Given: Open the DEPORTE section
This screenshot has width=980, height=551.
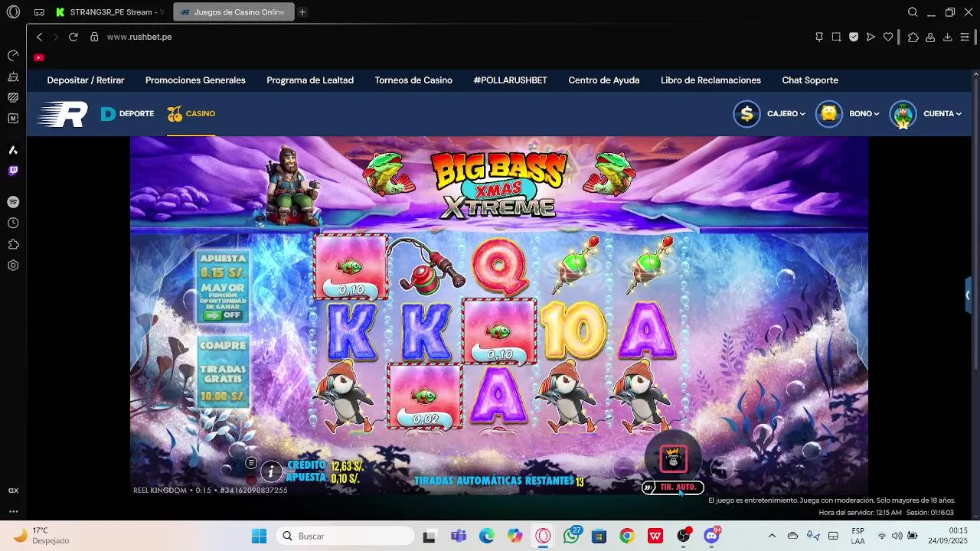Looking at the screenshot, I should click(x=127, y=114).
